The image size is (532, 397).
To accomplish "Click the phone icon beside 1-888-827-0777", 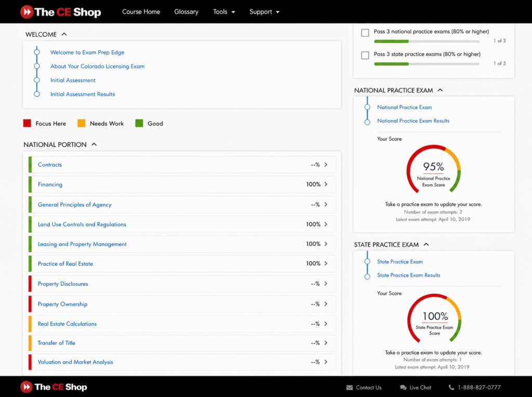I will [x=451, y=387].
